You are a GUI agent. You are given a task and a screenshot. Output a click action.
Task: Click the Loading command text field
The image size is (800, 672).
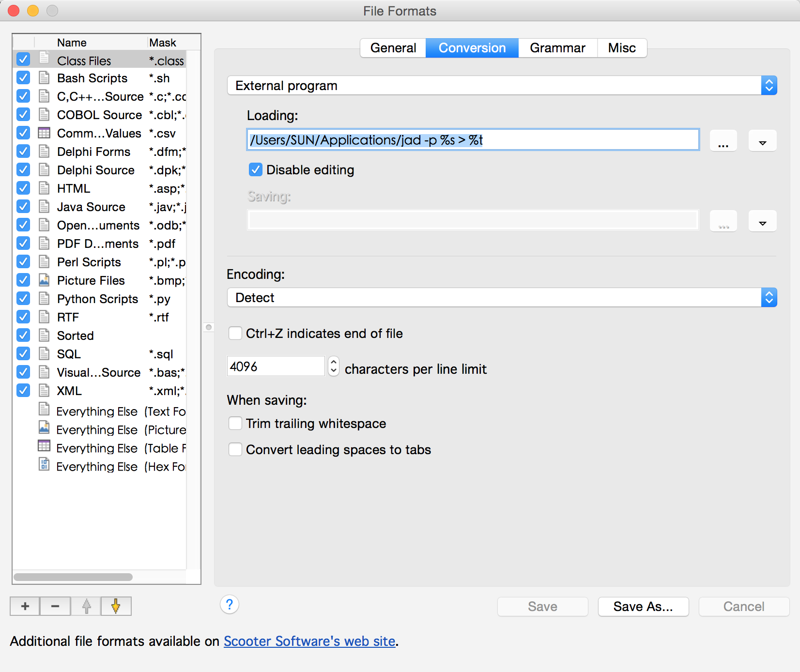pyautogui.click(x=473, y=140)
